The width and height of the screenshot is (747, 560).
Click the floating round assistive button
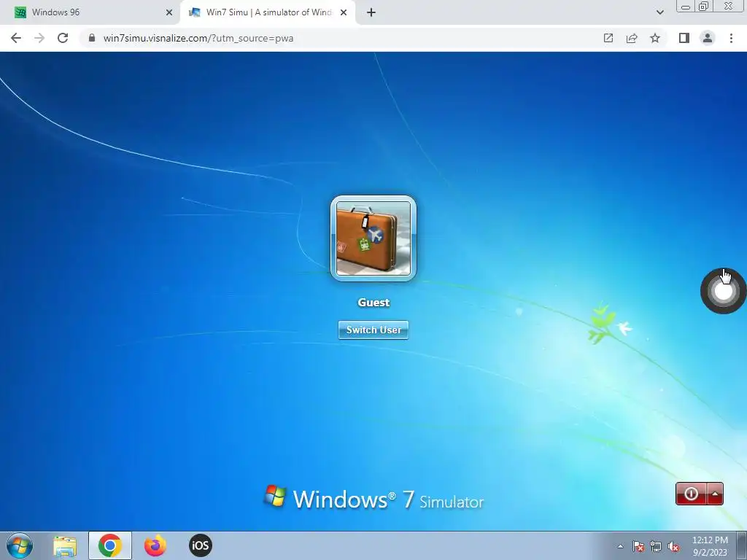click(x=723, y=291)
